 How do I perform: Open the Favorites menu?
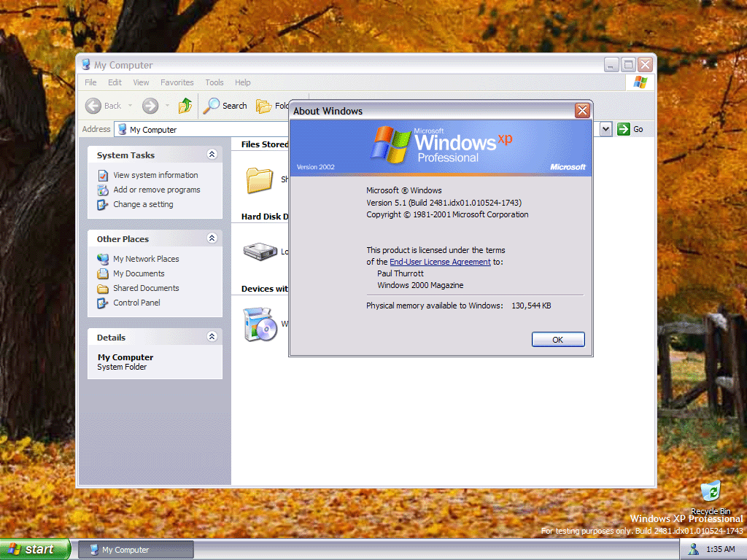click(177, 82)
